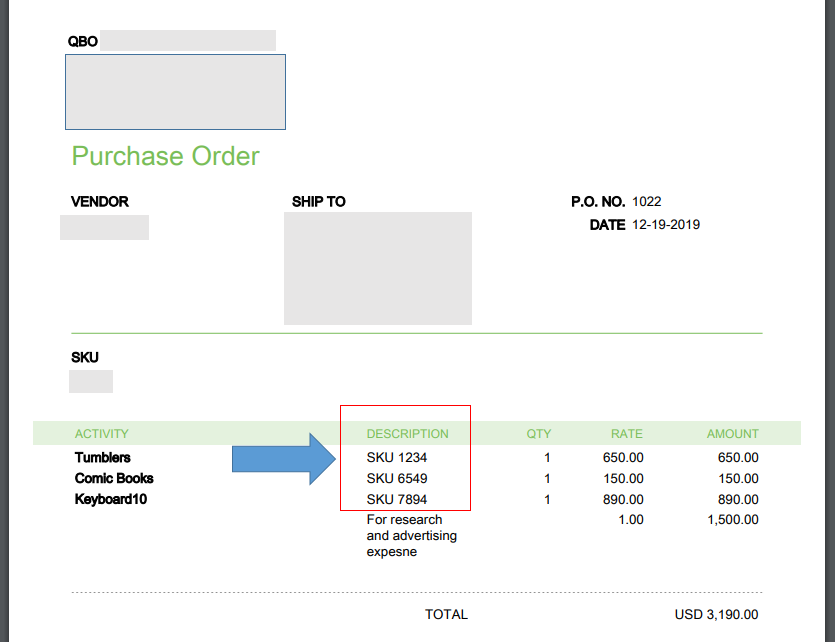
Task: Select the Tumblers activity item
Action: (x=103, y=458)
